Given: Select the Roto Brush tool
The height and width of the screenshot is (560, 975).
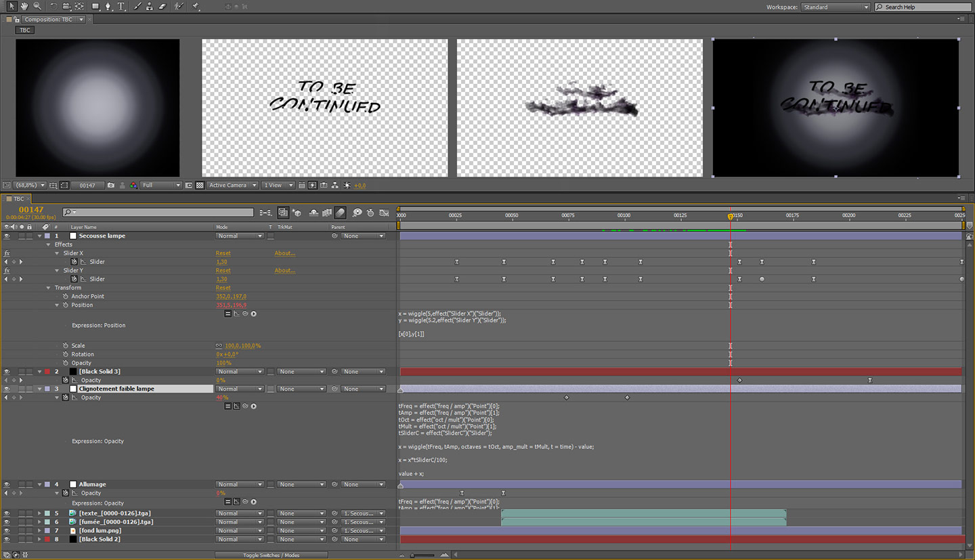Looking at the screenshot, I should [179, 6].
